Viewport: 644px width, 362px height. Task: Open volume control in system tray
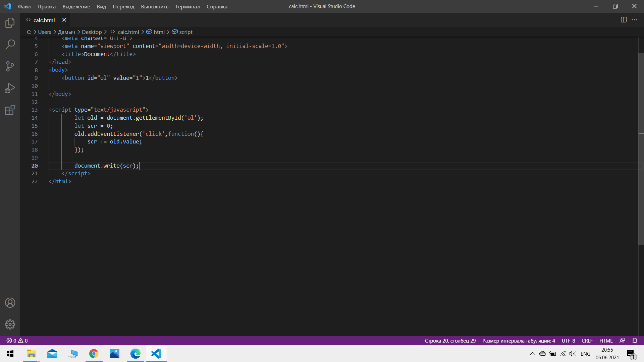click(573, 354)
